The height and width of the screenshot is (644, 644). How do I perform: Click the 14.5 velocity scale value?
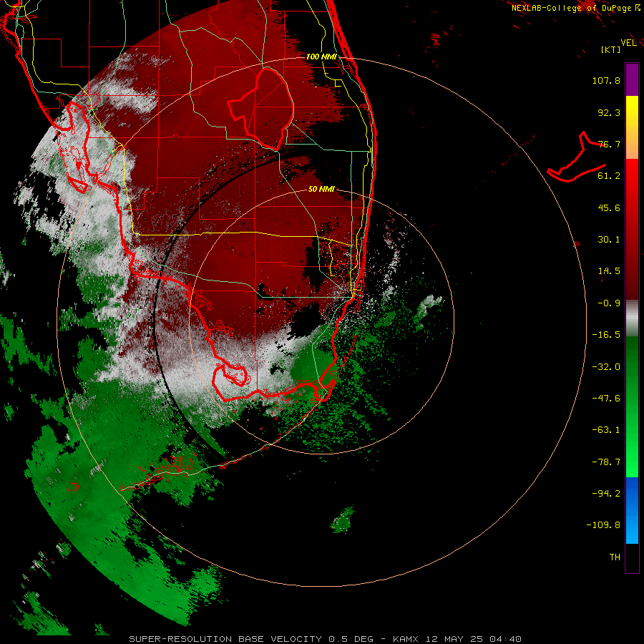609,271
